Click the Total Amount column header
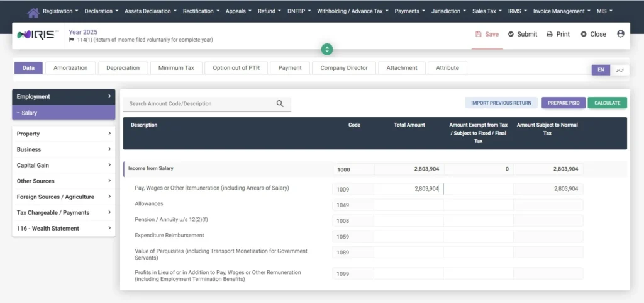 point(409,125)
